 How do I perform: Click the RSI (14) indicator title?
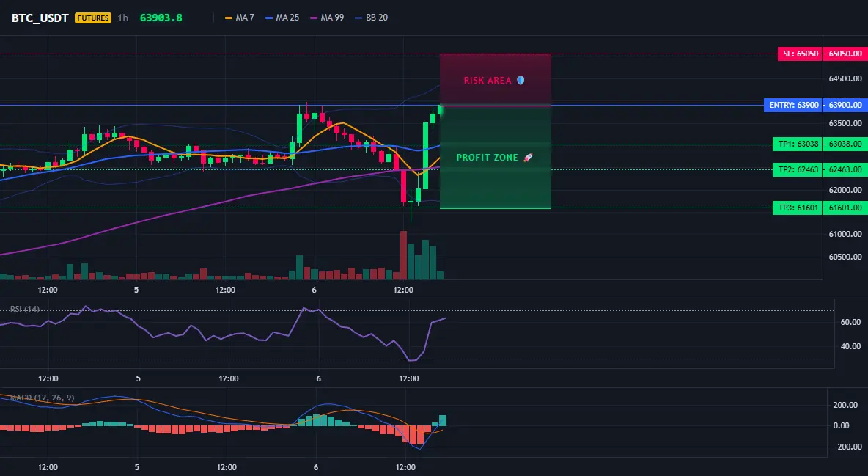pyautogui.click(x=24, y=309)
